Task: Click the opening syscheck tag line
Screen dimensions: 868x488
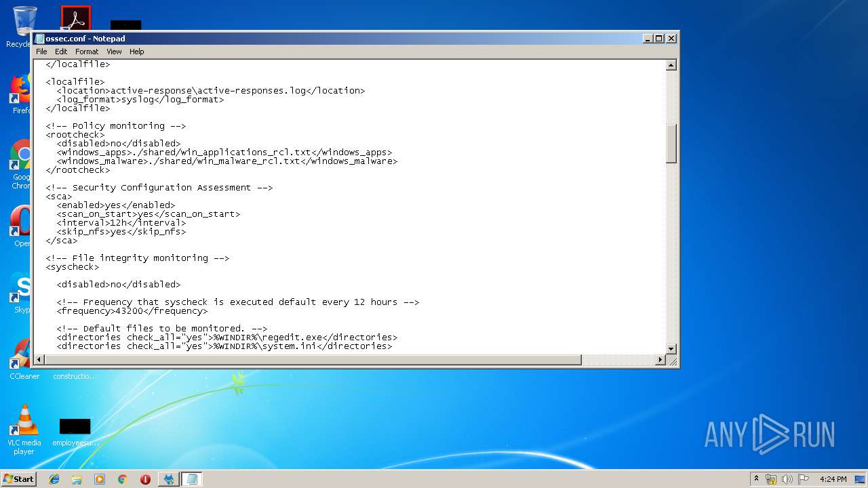Action: pyautogui.click(x=73, y=267)
